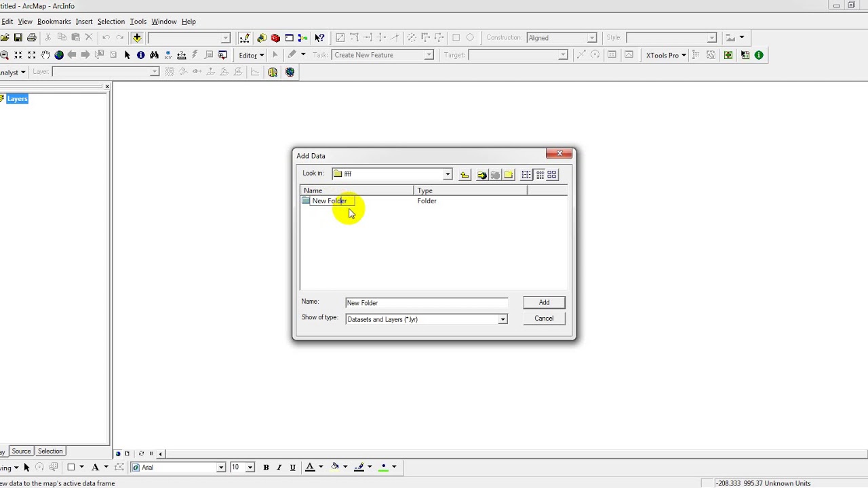Open the red ArcToolbox window

pyautogui.click(x=275, y=38)
